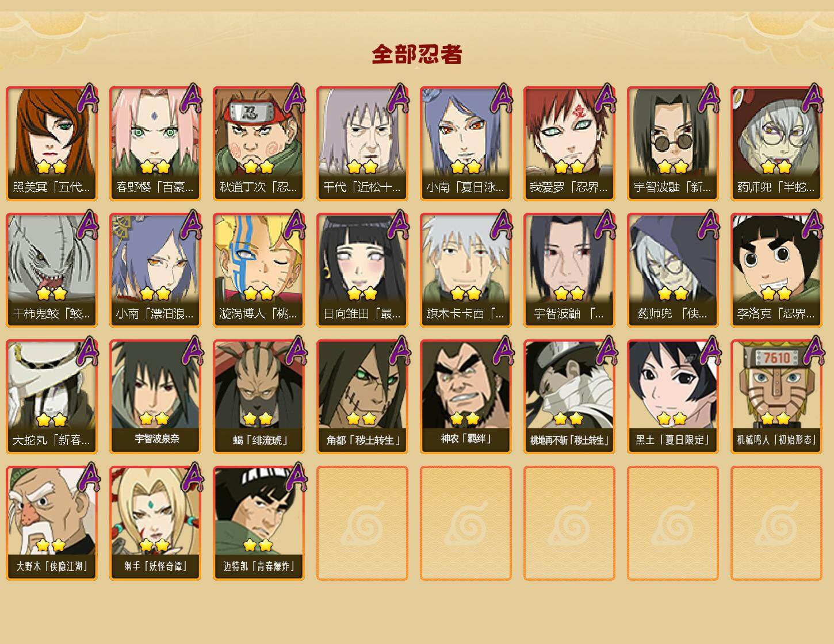The image size is (834, 644).
Task: Choose the 秋道丁次 character portrait
Action: pos(259,144)
